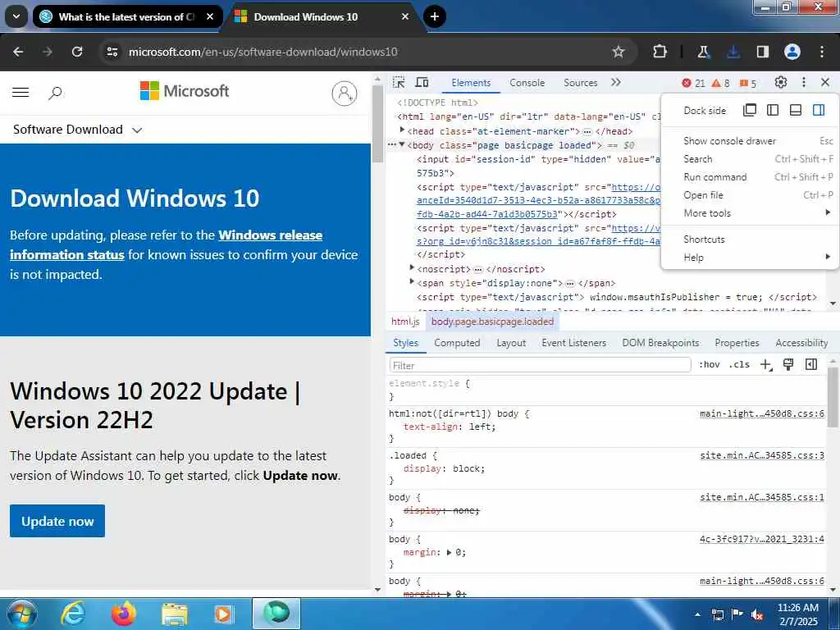Expand the span display:none node
The height and width of the screenshot is (630, 840).
412,282
